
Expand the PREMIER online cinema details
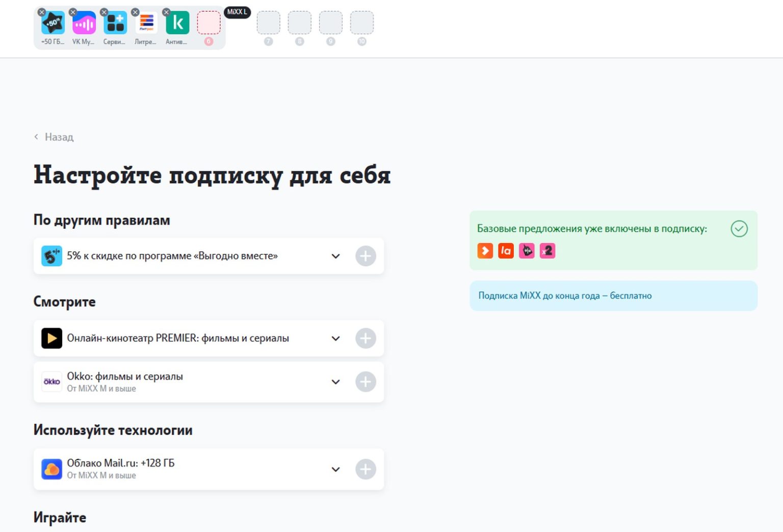click(335, 338)
